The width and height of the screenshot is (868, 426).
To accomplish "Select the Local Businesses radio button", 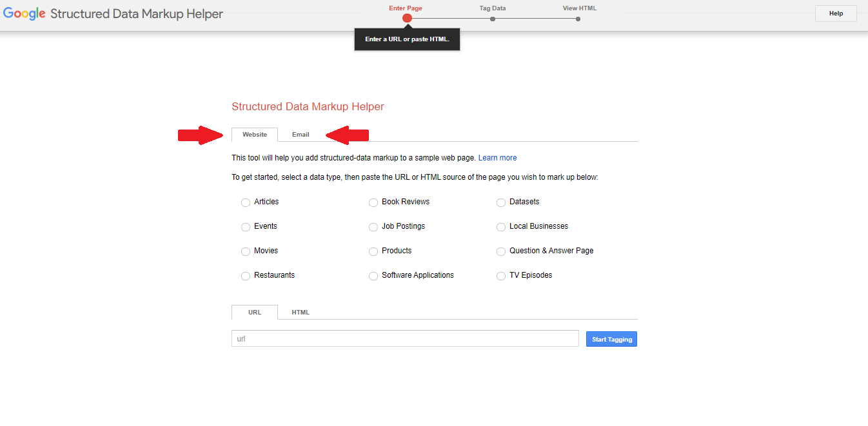I will coord(501,227).
